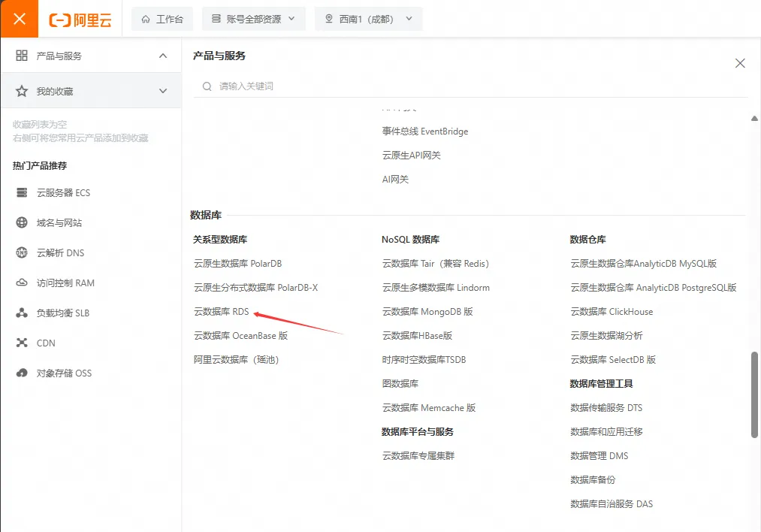Collapse the 产品与服务 section chevron

coord(163,56)
